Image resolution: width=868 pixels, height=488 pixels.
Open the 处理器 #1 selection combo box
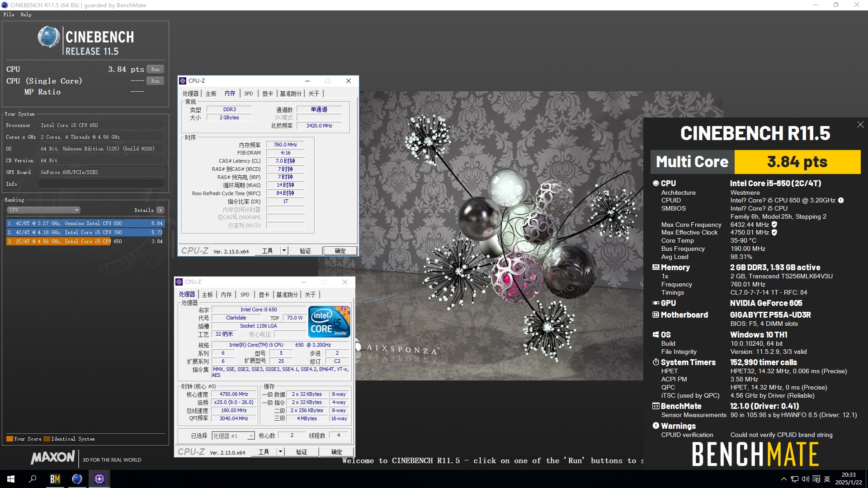point(233,436)
